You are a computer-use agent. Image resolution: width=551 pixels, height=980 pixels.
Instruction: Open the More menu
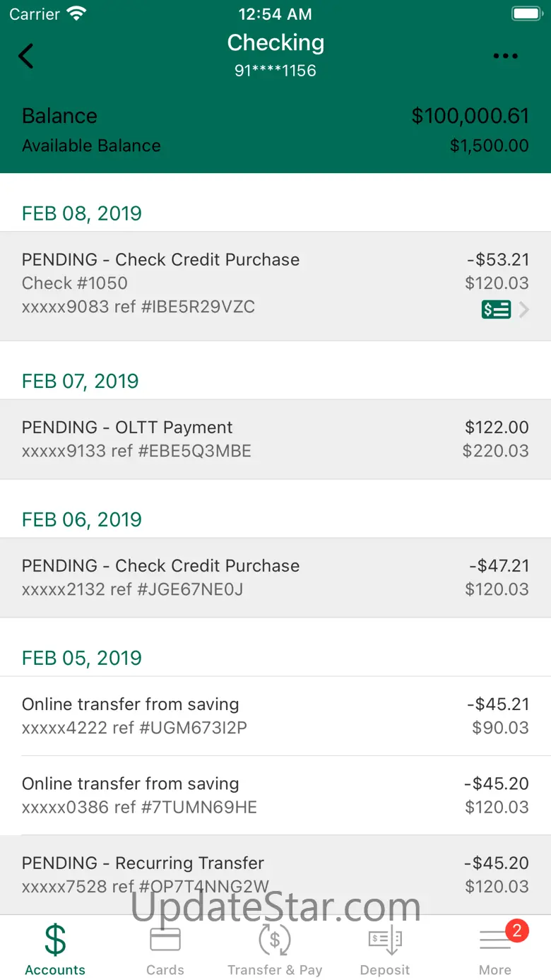click(495, 949)
